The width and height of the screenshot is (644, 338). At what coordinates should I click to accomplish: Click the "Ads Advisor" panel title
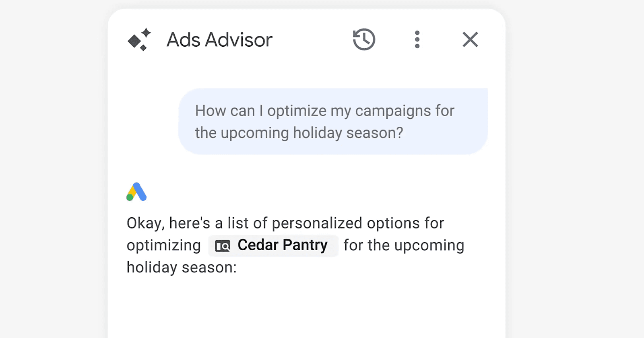[219, 40]
